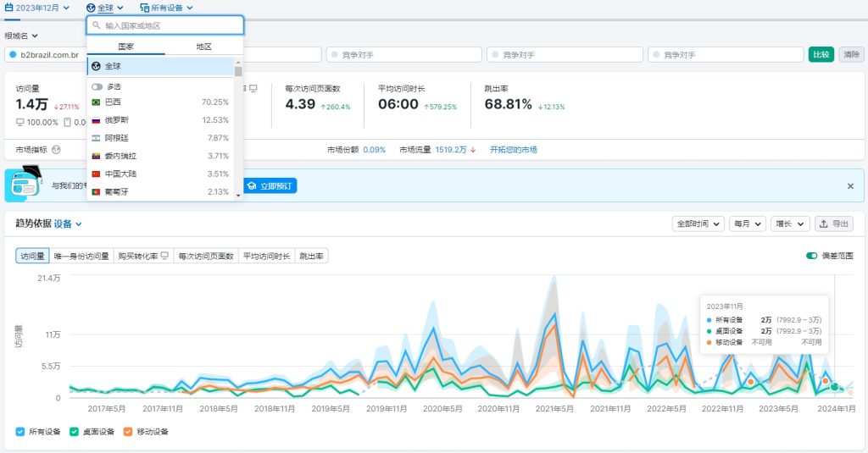Select 中国大陆 from country list
Screen dimensions: 868x453
click(160, 174)
